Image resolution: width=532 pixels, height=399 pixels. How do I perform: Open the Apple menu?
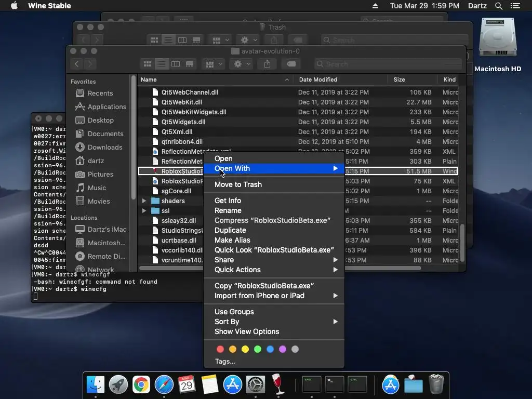click(14, 5)
